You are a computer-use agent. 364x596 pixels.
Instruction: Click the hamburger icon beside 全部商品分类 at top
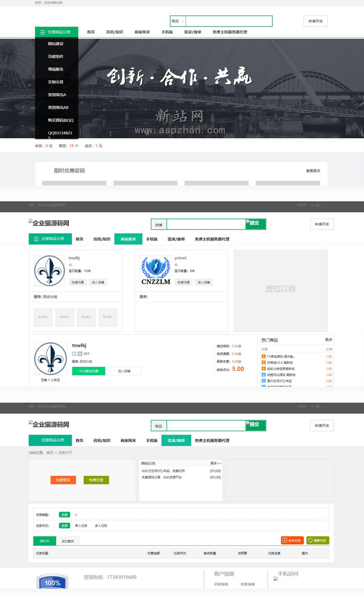(42, 32)
